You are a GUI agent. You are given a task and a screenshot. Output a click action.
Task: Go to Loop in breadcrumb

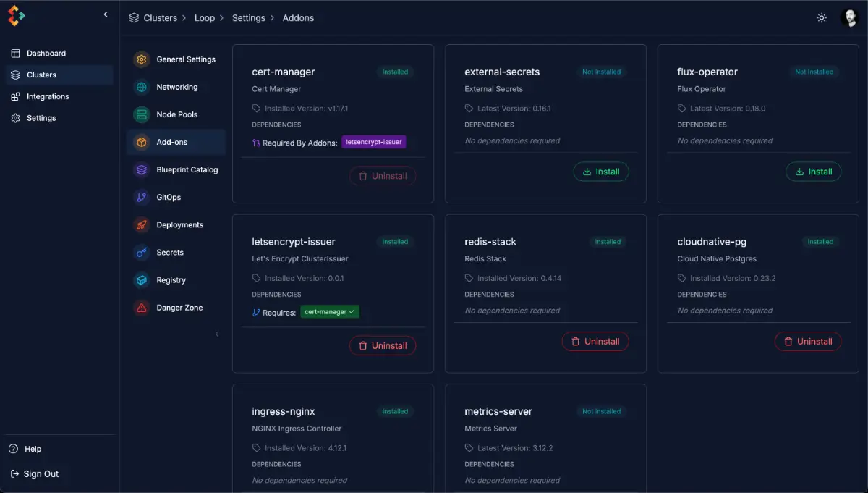[x=205, y=18]
